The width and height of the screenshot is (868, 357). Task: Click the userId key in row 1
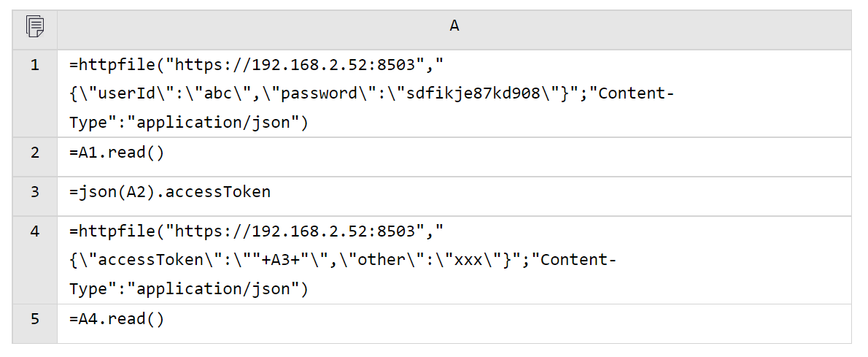tap(126, 94)
